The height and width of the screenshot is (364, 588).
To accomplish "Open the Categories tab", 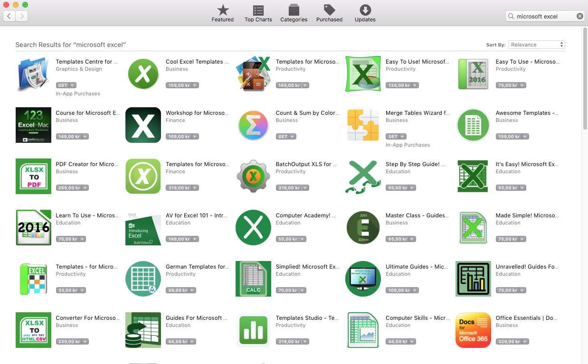I will point(294,13).
